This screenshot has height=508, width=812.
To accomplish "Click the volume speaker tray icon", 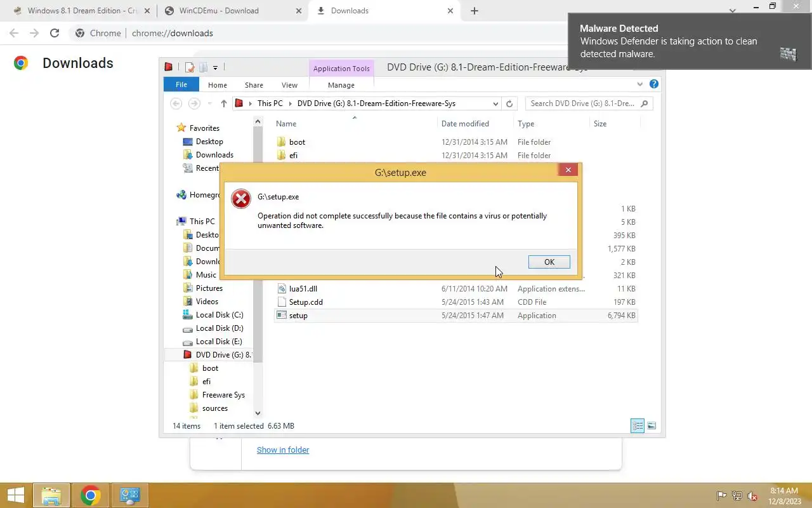I will [753, 496].
